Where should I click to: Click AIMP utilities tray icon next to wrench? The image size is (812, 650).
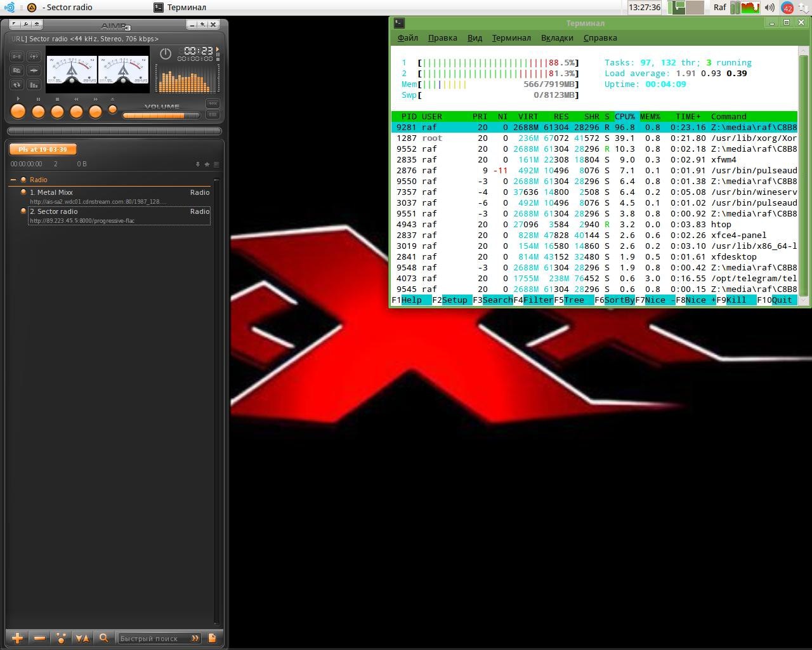pyautogui.click(x=37, y=24)
